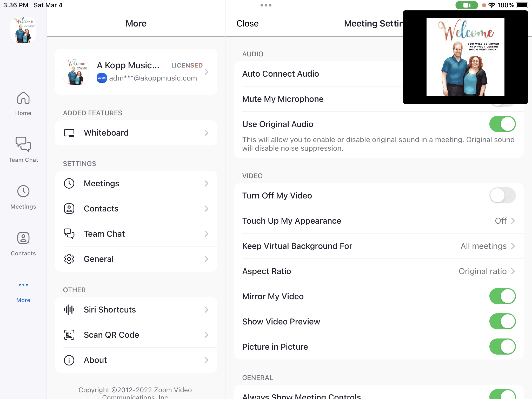This screenshot has width=532, height=399.
Task: Tap the Home icon in sidebar
Action: (x=23, y=98)
